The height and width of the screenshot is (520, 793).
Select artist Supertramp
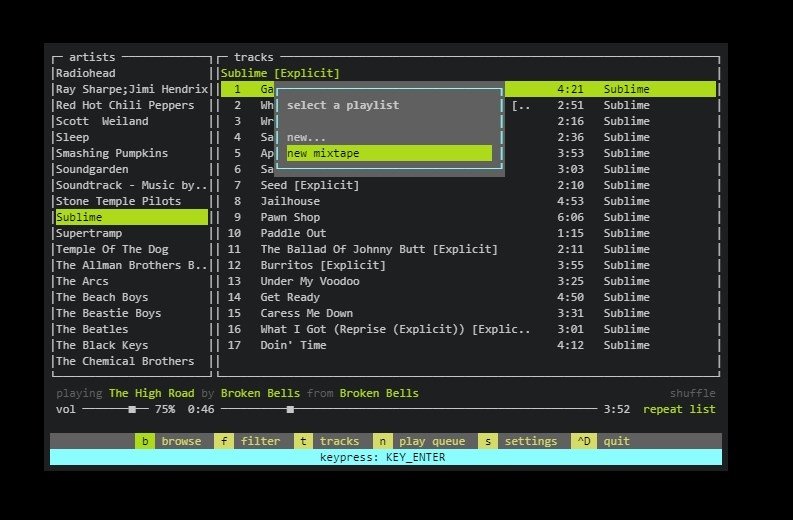click(131, 233)
